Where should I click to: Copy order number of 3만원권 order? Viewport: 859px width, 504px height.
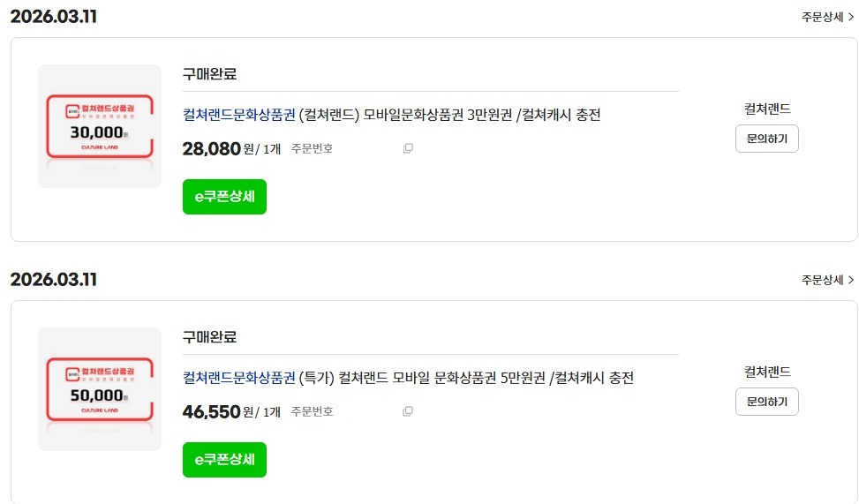[x=408, y=148]
